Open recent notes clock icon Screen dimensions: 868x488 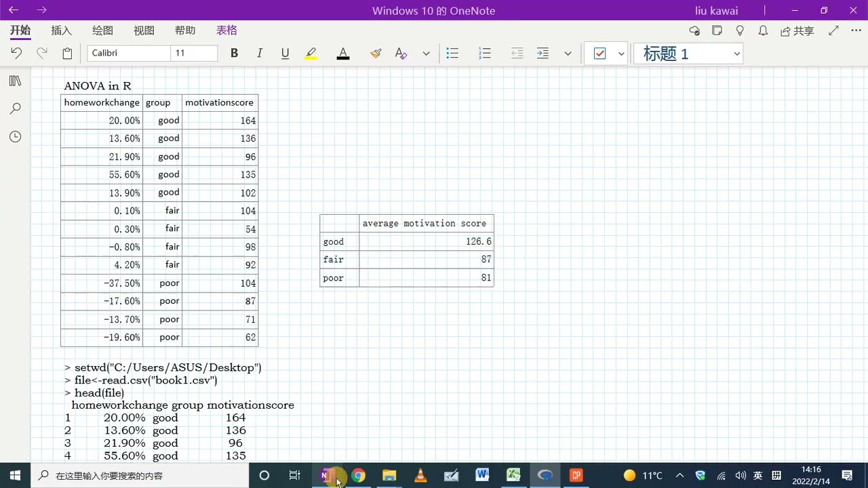point(16,136)
